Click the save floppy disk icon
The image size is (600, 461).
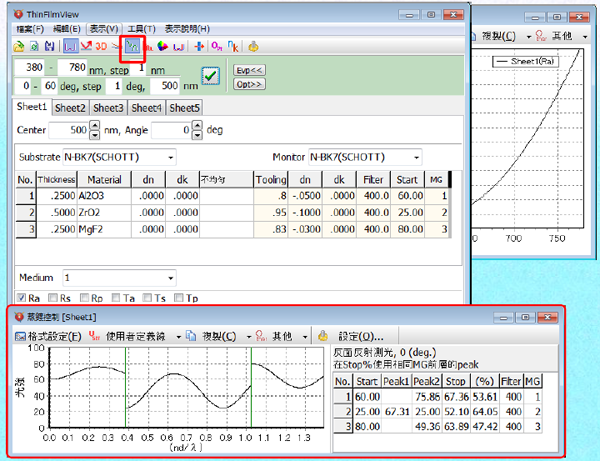[x=49, y=46]
